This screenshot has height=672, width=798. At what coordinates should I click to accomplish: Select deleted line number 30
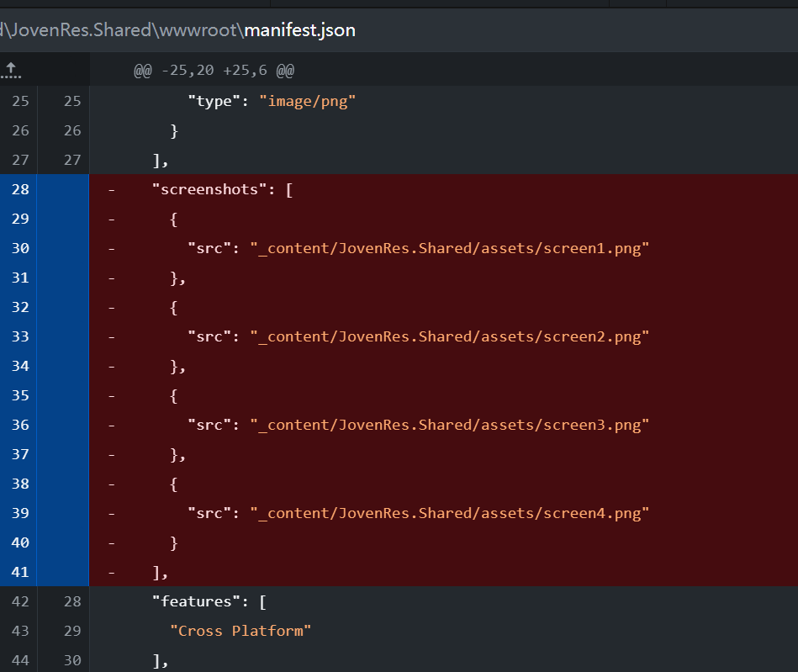(x=20, y=248)
